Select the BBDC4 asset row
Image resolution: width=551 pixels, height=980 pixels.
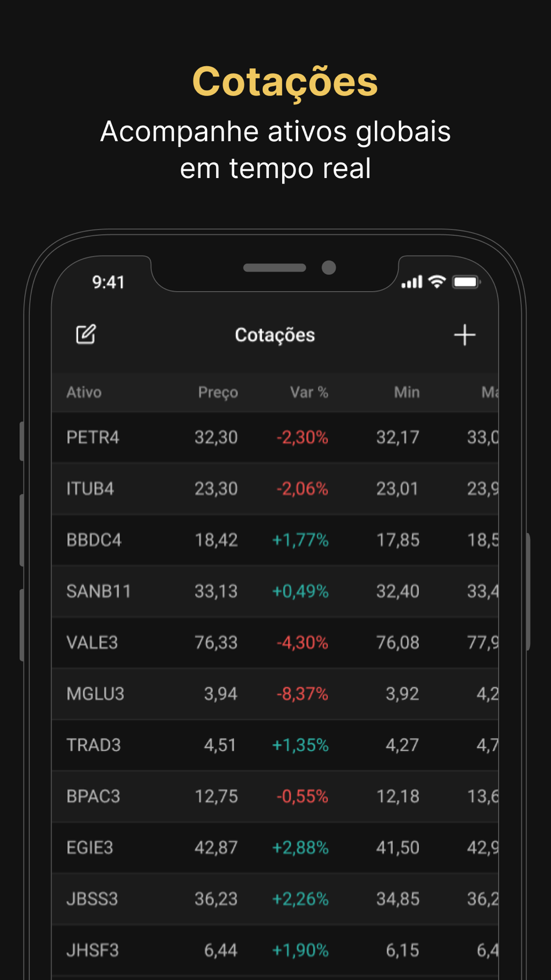[275, 540]
